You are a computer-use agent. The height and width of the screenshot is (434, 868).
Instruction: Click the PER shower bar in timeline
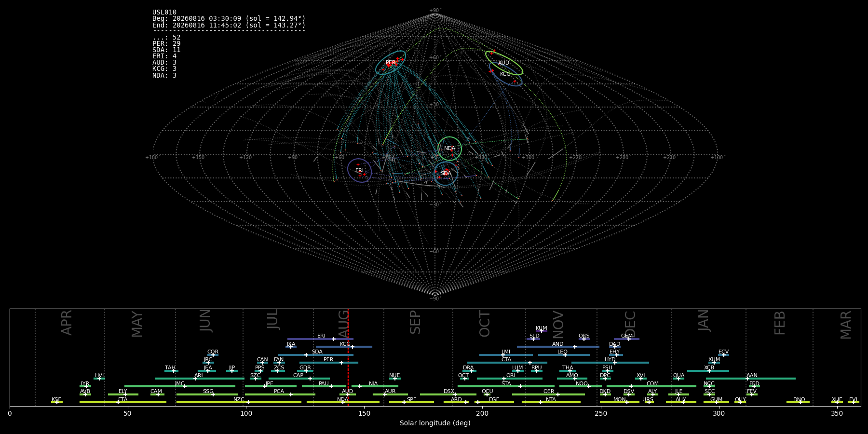tap(329, 363)
